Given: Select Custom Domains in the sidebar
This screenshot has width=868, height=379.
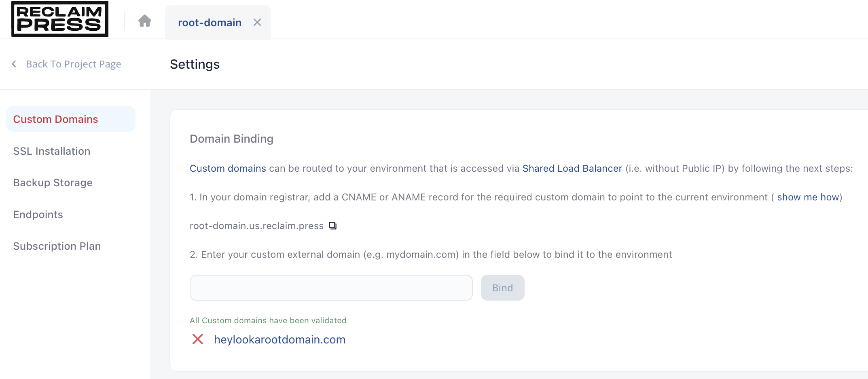Looking at the screenshot, I should (55, 119).
